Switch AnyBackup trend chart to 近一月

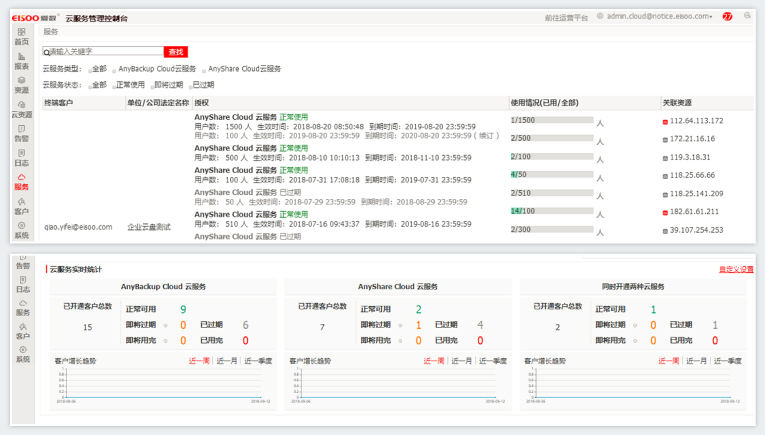pos(227,361)
